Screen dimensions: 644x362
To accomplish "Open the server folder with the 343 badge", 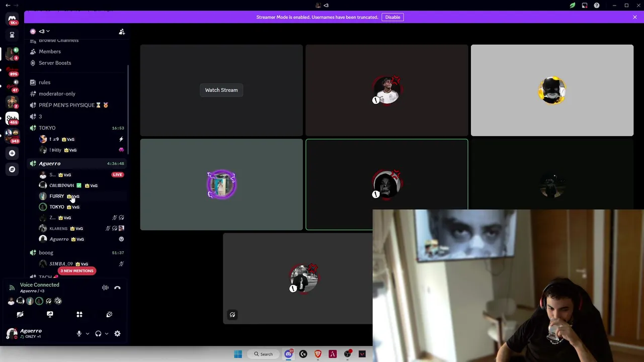I will click(x=12, y=136).
